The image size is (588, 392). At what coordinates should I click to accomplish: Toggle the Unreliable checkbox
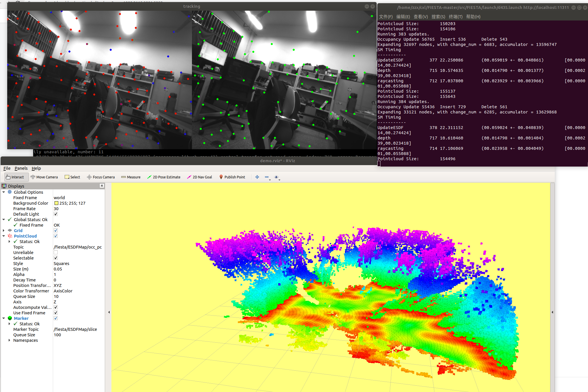point(56,252)
